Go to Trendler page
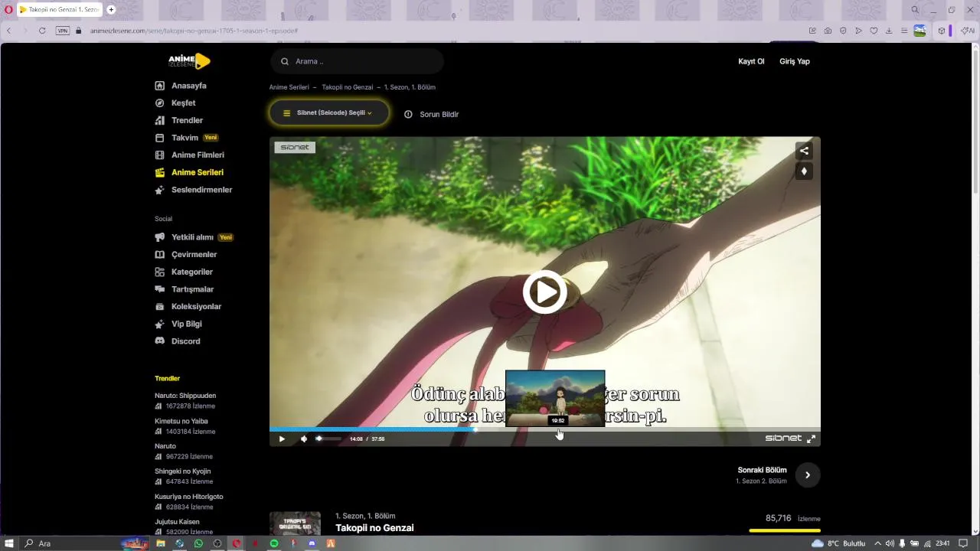 179,120
